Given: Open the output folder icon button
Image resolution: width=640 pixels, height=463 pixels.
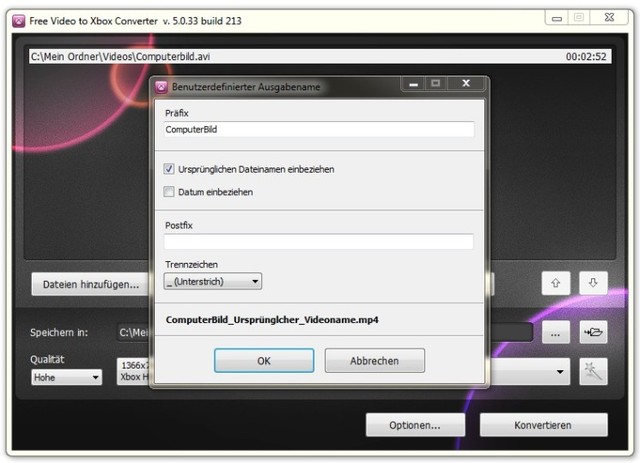Looking at the screenshot, I should point(594,332).
